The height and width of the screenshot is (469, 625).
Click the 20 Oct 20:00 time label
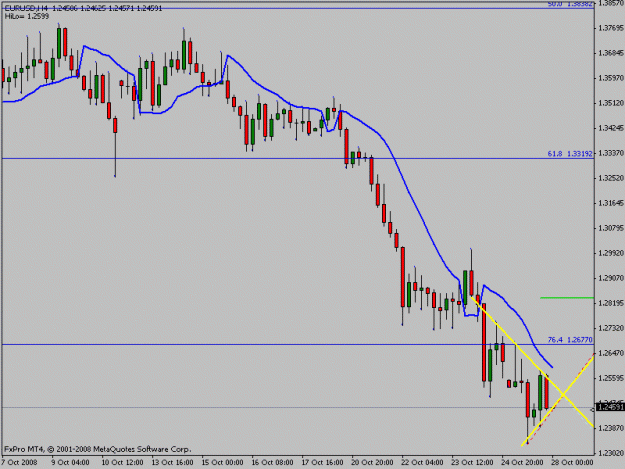pos(372,463)
